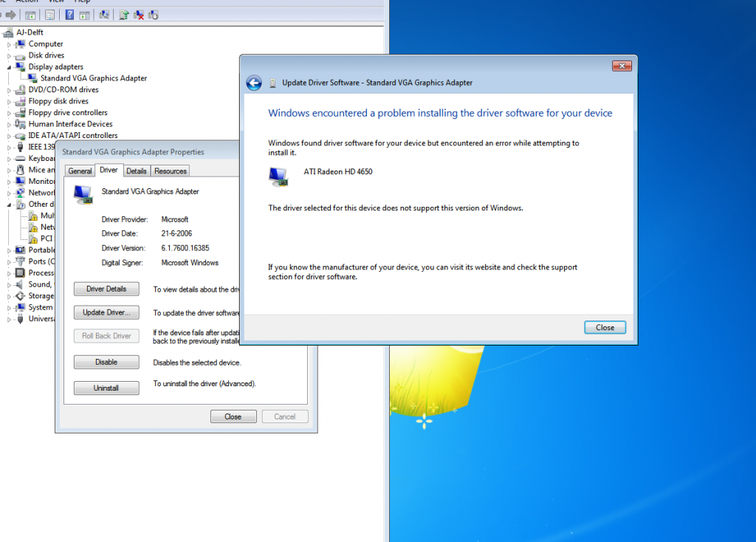Screen dimensions: 756x542
Task: Click the adapter icon in Properties Driver tab
Action: coord(83,195)
